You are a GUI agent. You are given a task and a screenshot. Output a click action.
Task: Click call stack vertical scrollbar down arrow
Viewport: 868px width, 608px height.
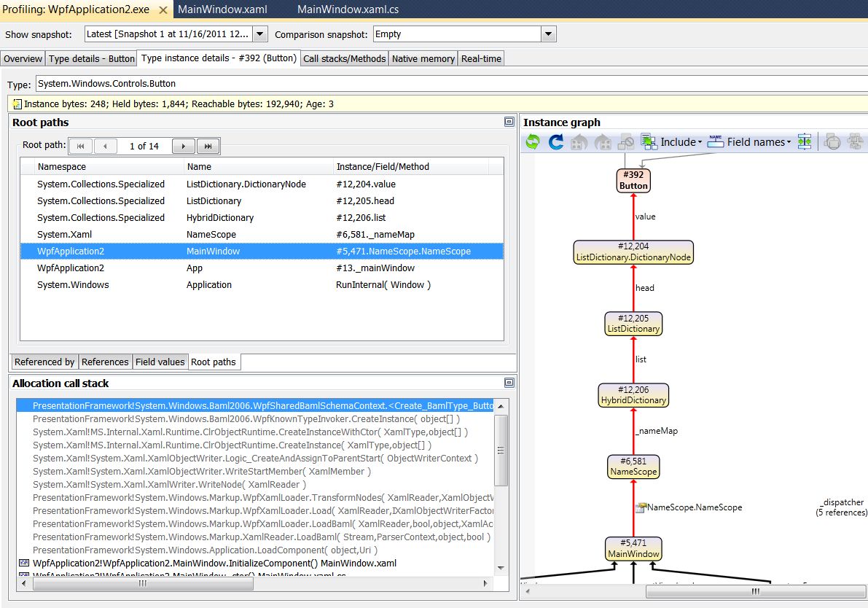click(501, 568)
